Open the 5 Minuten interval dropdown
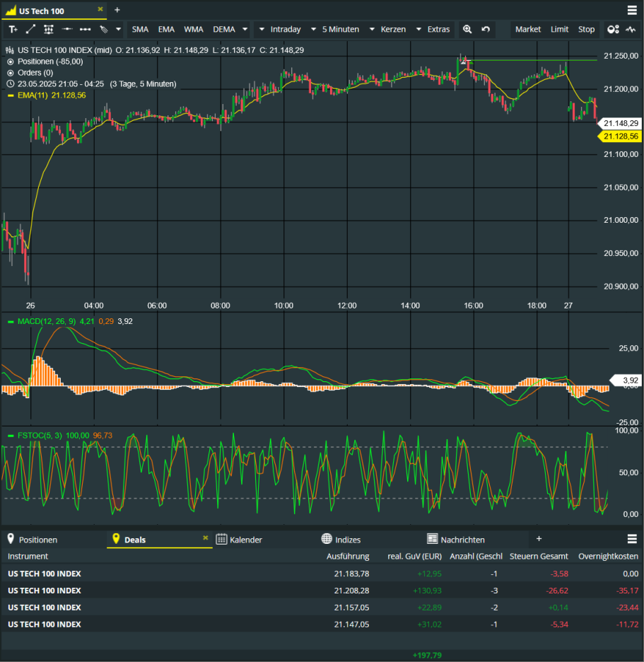644x662 pixels. click(x=335, y=29)
